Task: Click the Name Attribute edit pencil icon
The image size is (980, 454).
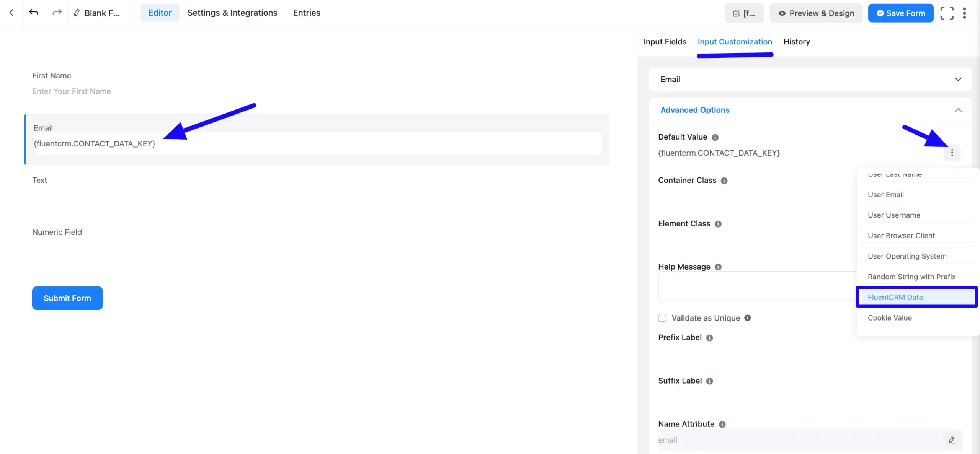Action: tap(952, 440)
